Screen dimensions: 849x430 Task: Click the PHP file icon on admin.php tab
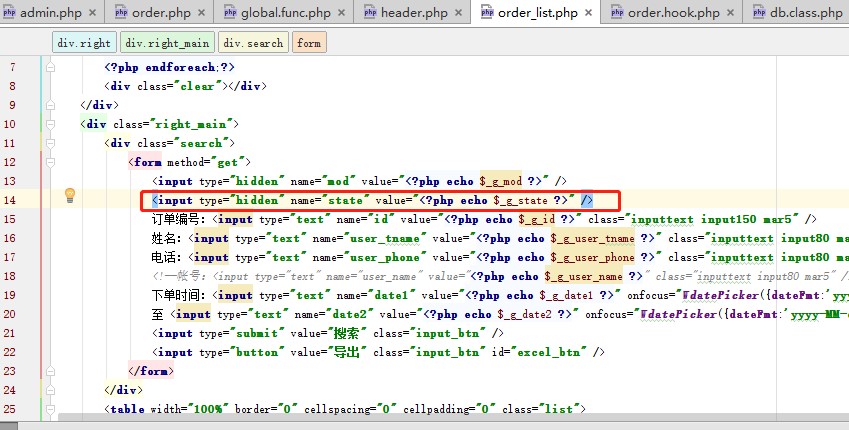pos(9,12)
